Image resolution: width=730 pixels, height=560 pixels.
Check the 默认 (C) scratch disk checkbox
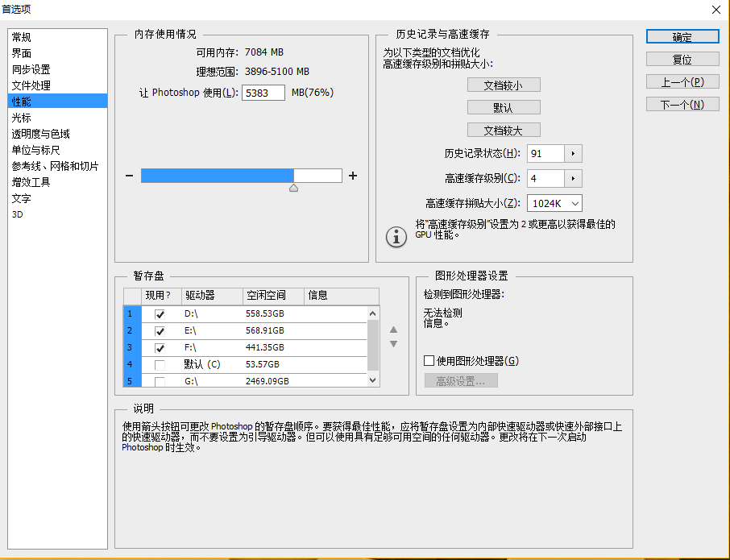pyautogui.click(x=160, y=364)
